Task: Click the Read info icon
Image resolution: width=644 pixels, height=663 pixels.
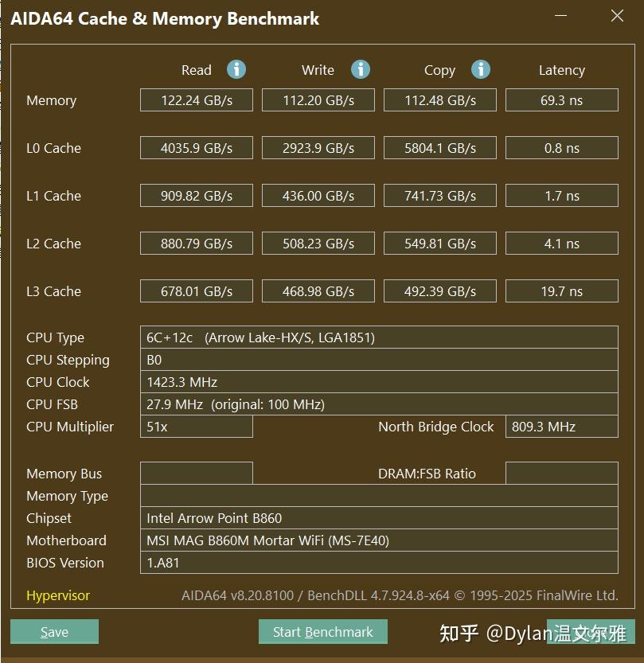Action: click(236, 69)
